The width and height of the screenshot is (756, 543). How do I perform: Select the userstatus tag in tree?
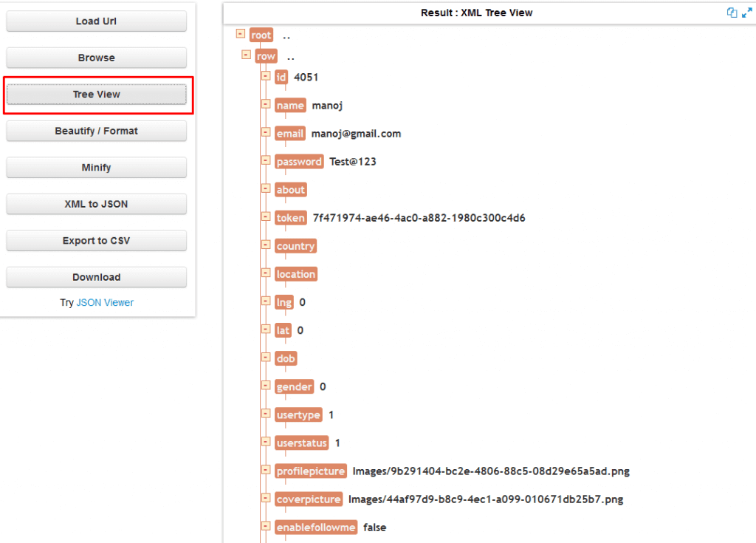(302, 443)
